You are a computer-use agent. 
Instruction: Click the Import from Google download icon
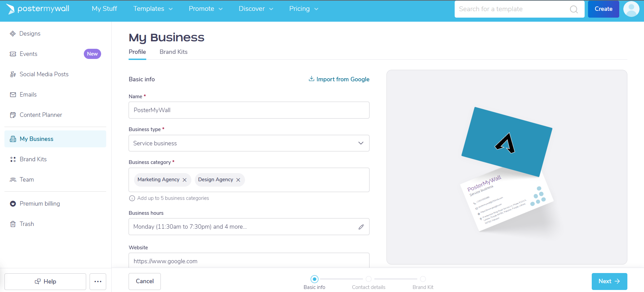[x=311, y=79]
